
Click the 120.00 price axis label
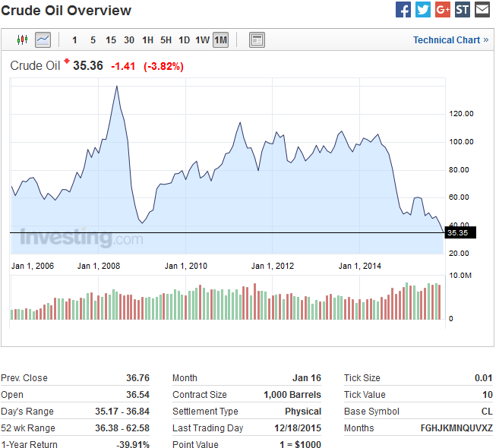coord(461,114)
